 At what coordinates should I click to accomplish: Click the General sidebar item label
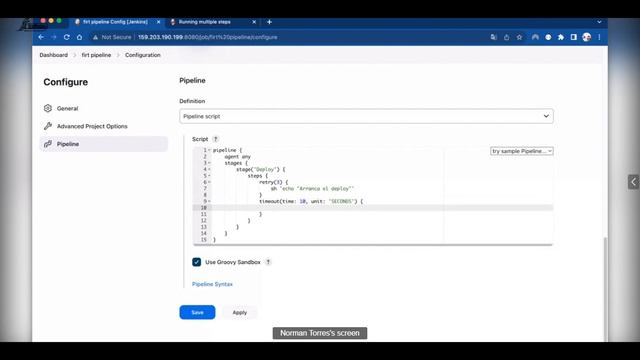pos(67,109)
